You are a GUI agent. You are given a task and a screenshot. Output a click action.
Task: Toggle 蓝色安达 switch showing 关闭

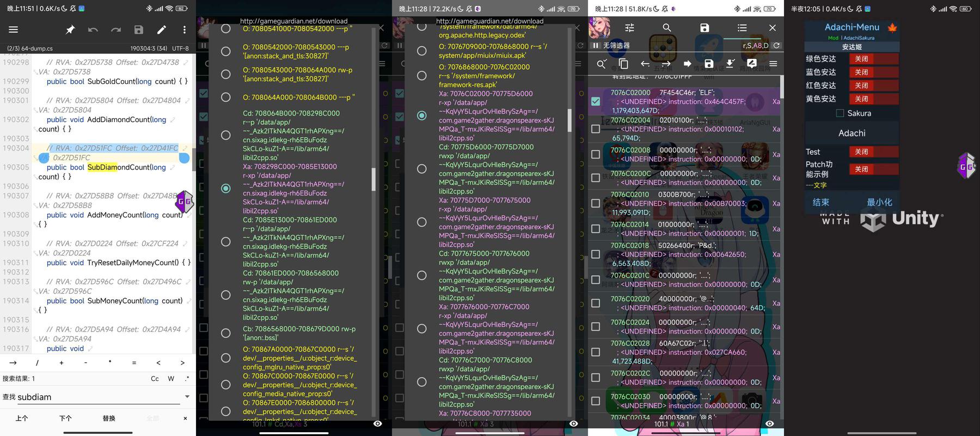[873, 72]
